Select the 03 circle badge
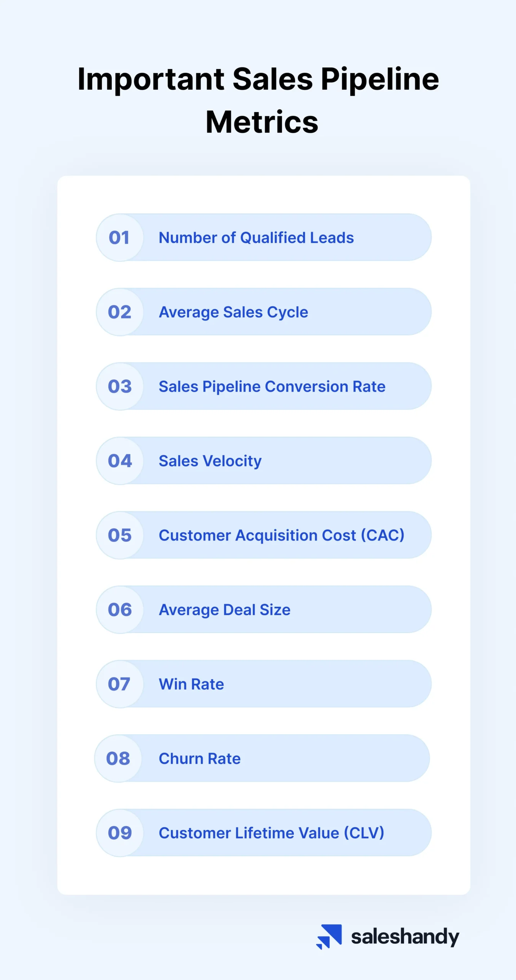 pos(120,386)
